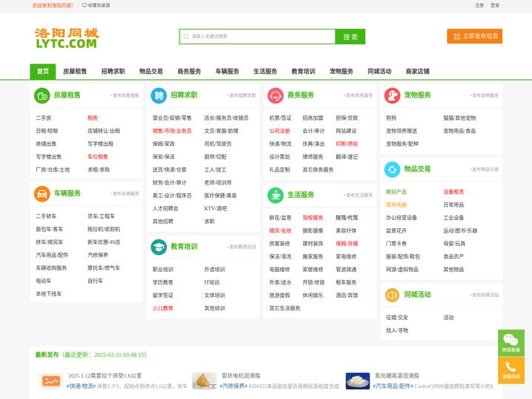
Task: Open the red 少儿教育 link
Action: coord(163,308)
